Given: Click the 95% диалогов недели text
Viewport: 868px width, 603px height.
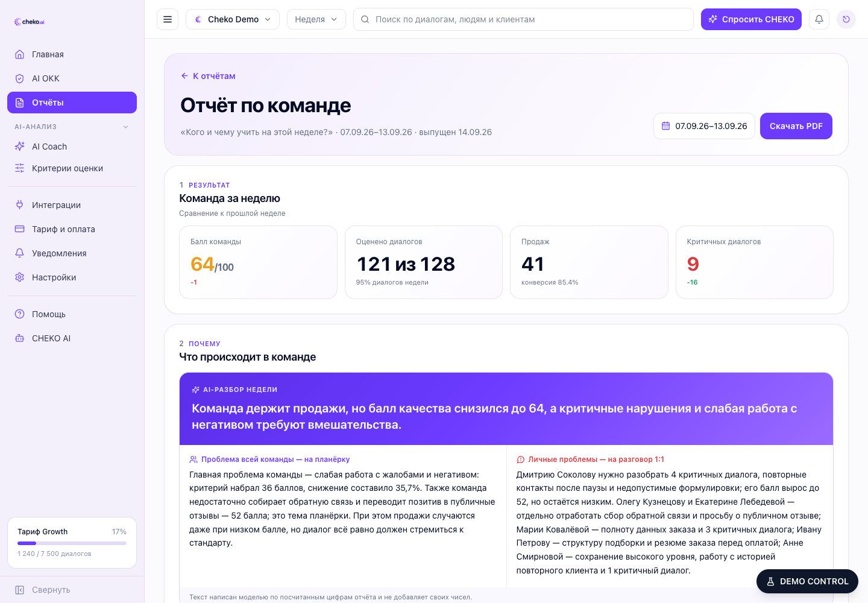Looking at the screenshot, I should tap(392, 282).
